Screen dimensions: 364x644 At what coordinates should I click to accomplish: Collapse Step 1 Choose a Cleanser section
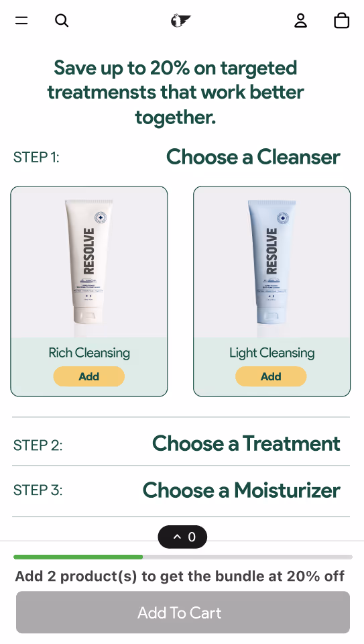tap(181, 157)
